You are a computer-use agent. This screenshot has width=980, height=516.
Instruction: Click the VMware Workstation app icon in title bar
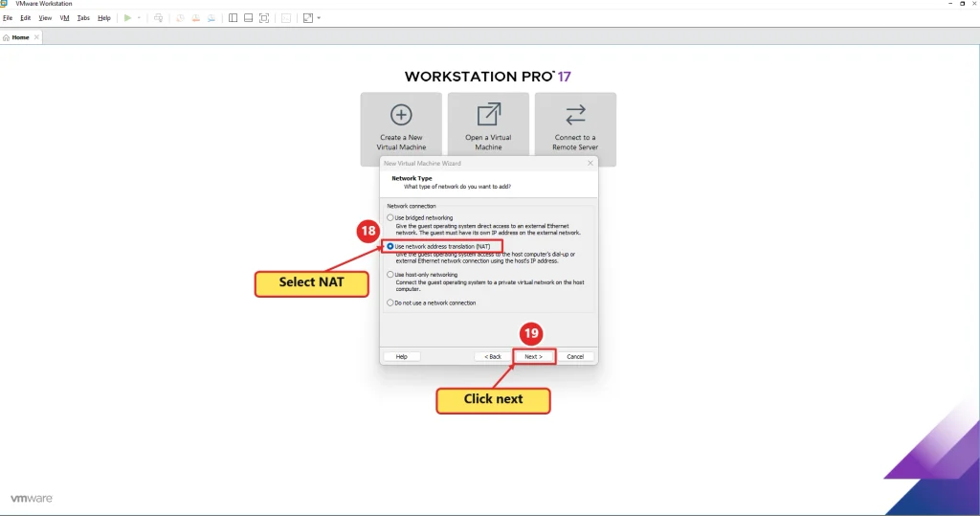click(4, 4)
